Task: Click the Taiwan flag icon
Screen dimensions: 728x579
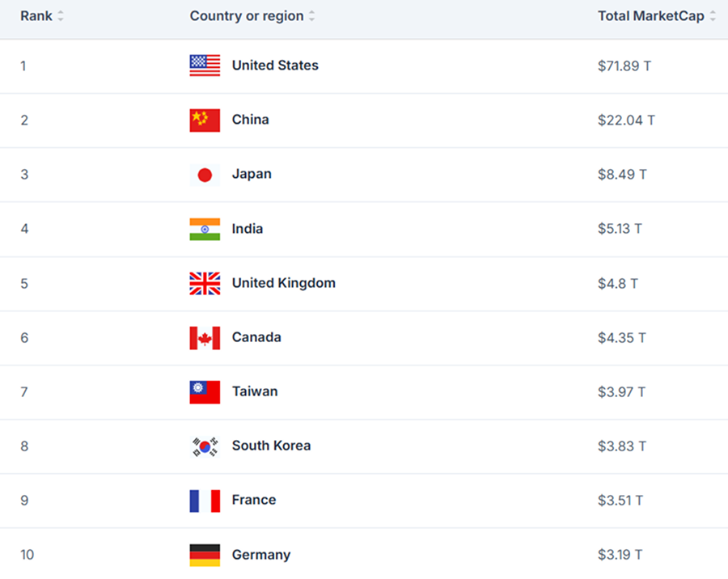Action: (x=205, y=392)
